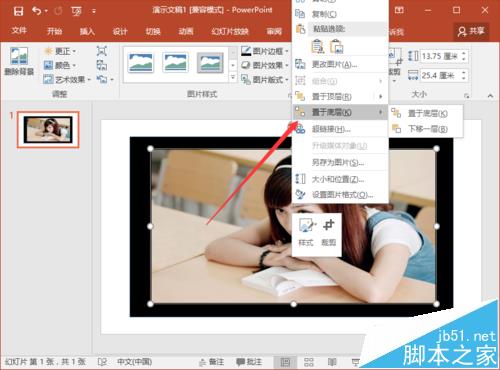Choose 设置图片格式(O) in the context menu

(340, 195)
